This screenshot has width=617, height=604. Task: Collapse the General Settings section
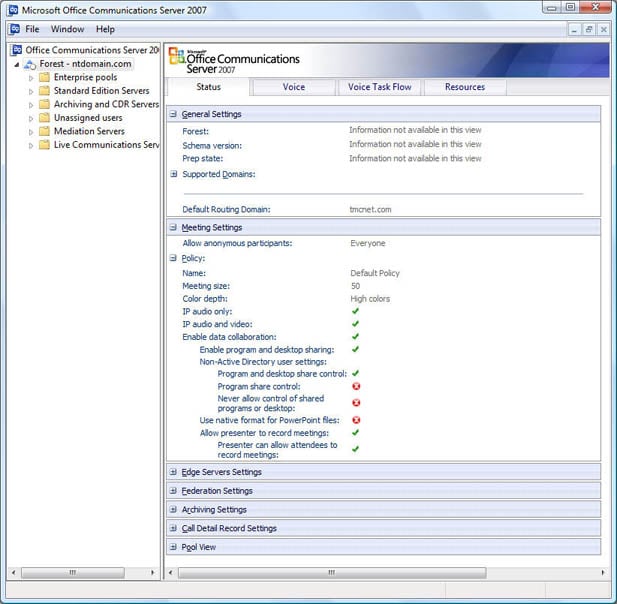[x=174, y=114]
